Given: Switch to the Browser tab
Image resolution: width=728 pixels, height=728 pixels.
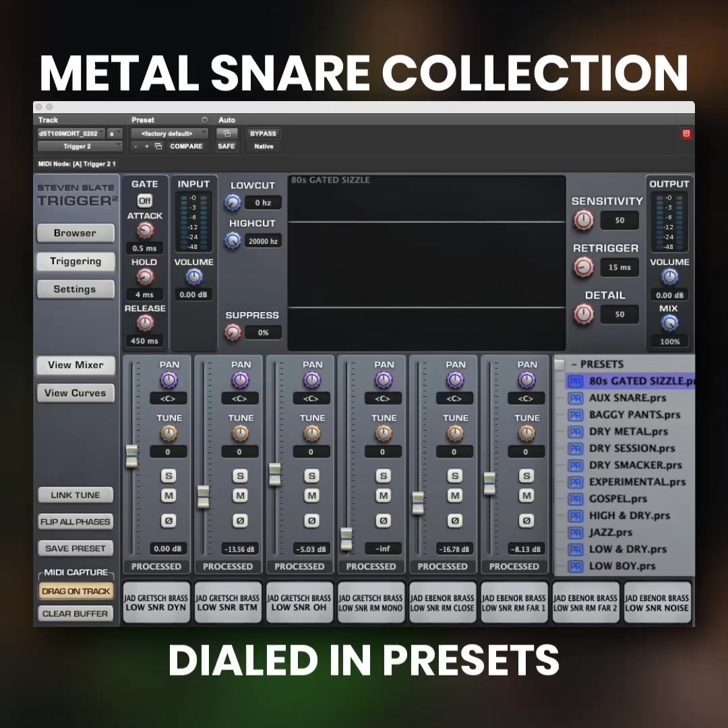Looking at the screenshot, I should (x=75, y=233).
